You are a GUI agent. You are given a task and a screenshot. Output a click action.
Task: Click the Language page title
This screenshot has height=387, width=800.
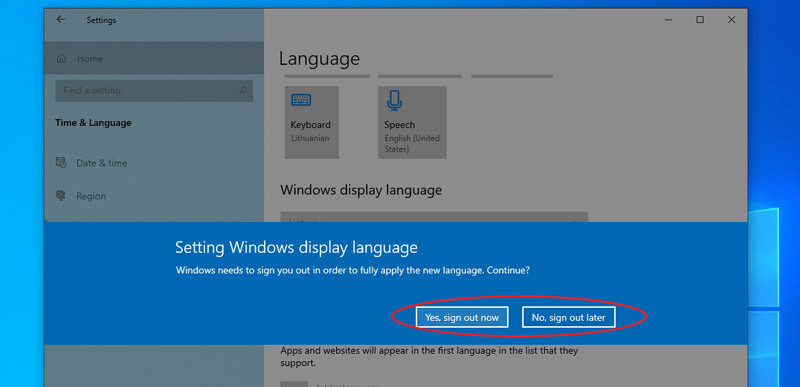pos(319,59)
